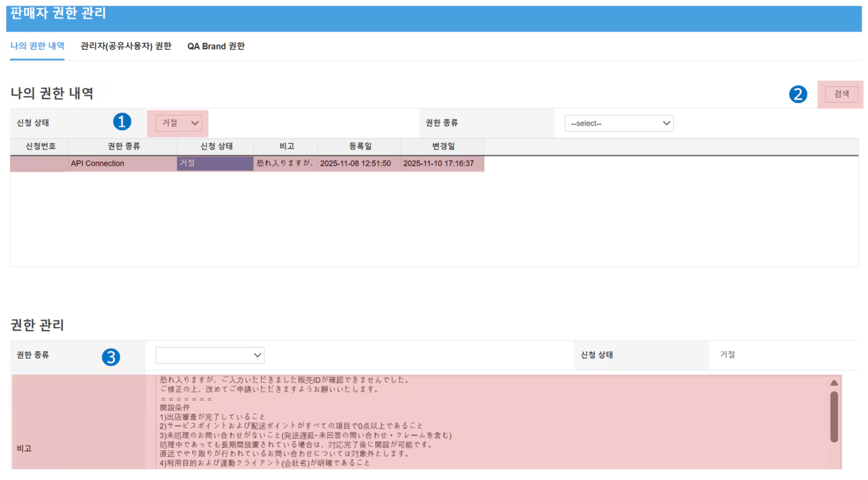Click the 등록일 column header
The image size is (868, 480).
360,146
